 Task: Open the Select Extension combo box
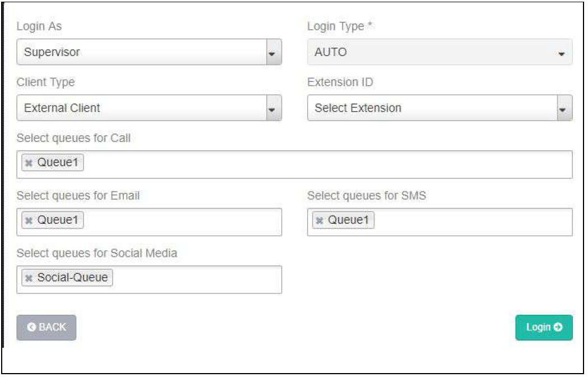[432, 108]
